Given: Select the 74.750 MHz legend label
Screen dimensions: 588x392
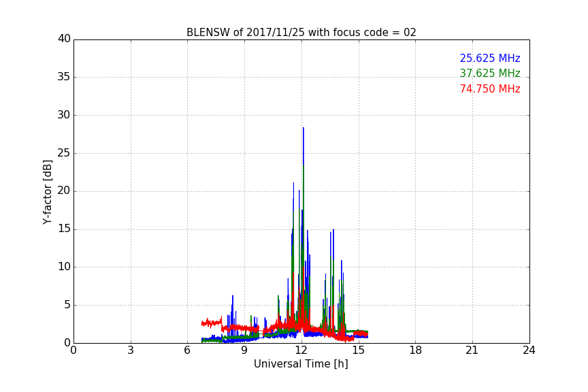Looking at the screenshot, I should (x=490, y=89).
